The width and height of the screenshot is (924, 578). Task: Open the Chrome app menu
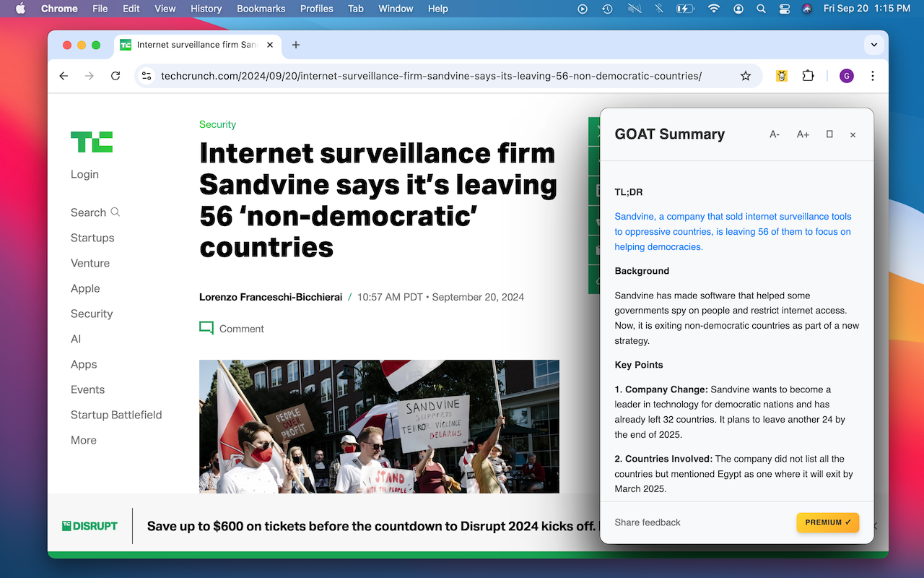tap(59, 9)
